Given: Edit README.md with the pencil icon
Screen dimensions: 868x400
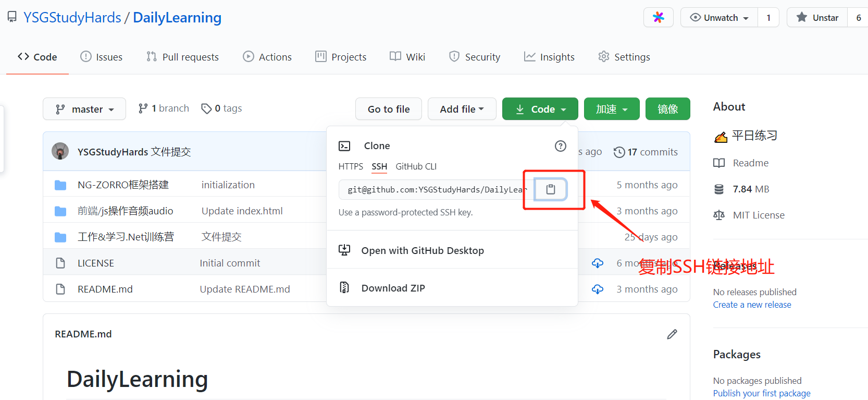Looking at the screenshot, I should pos(672,334).
